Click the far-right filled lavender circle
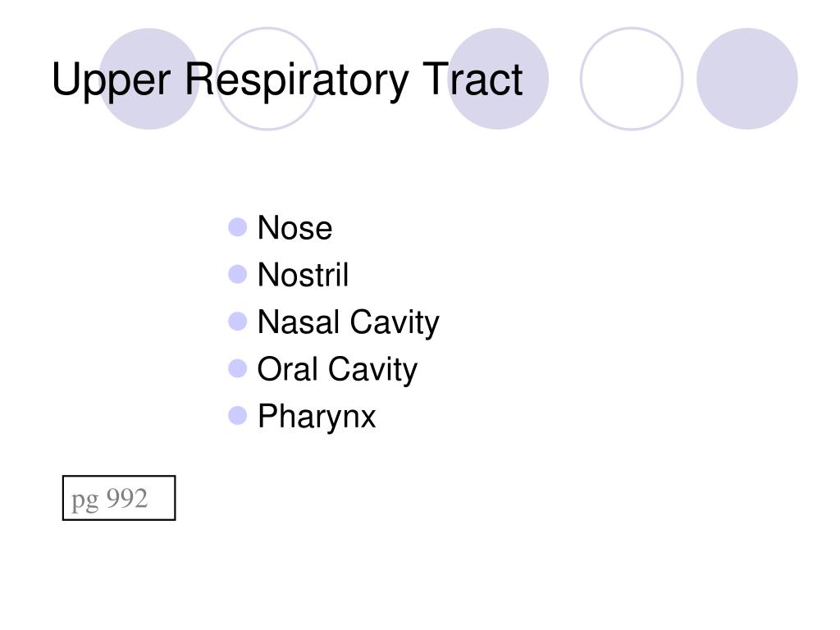Image resolution: width=840 pixels, height=630 pixels. click(746, 79)
